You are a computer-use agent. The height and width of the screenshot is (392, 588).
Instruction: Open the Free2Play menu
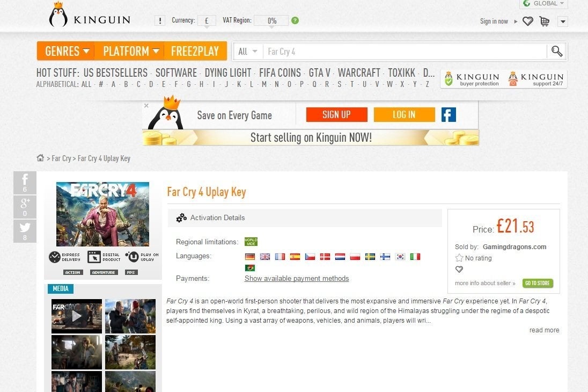(x=195, y=52)
